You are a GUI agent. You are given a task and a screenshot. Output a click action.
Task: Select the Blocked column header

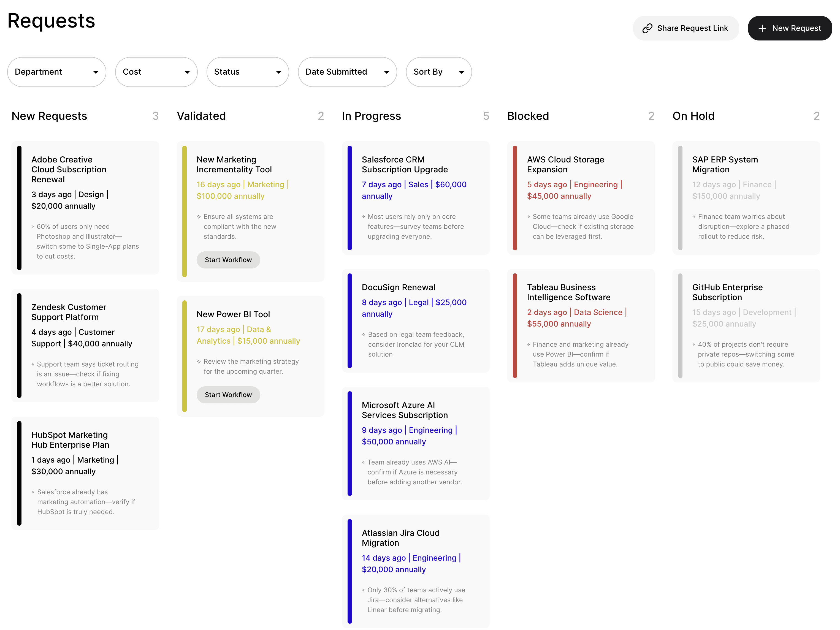pos(528,116)
